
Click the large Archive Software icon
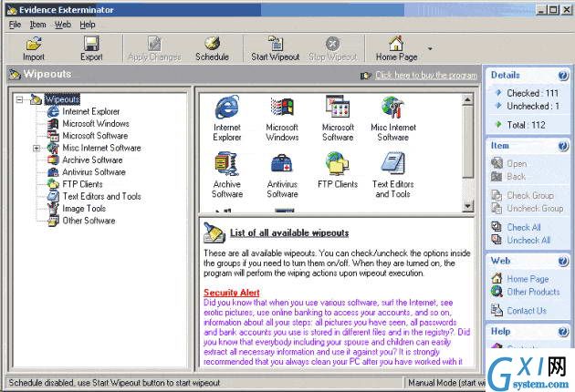click(226, 164)
